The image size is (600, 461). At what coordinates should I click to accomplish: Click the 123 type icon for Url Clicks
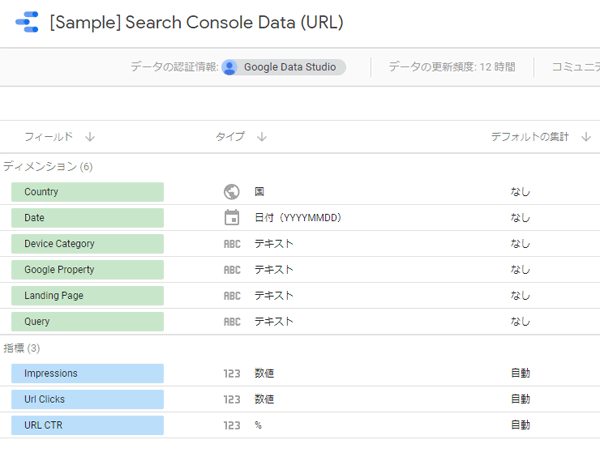[x=232, y=399]
